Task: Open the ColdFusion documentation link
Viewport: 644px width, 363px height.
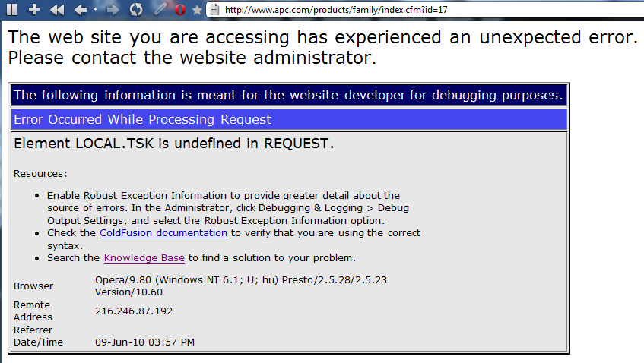Action: coord(163,233)
